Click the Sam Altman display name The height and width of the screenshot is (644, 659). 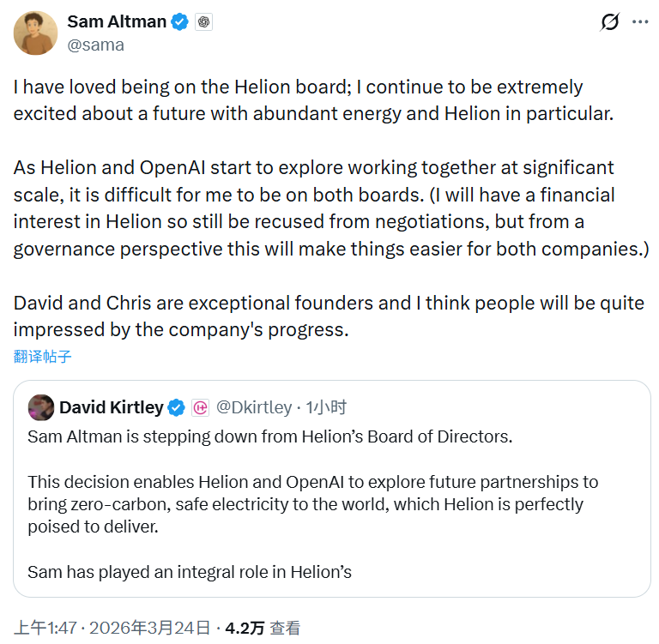pos(117,22)
